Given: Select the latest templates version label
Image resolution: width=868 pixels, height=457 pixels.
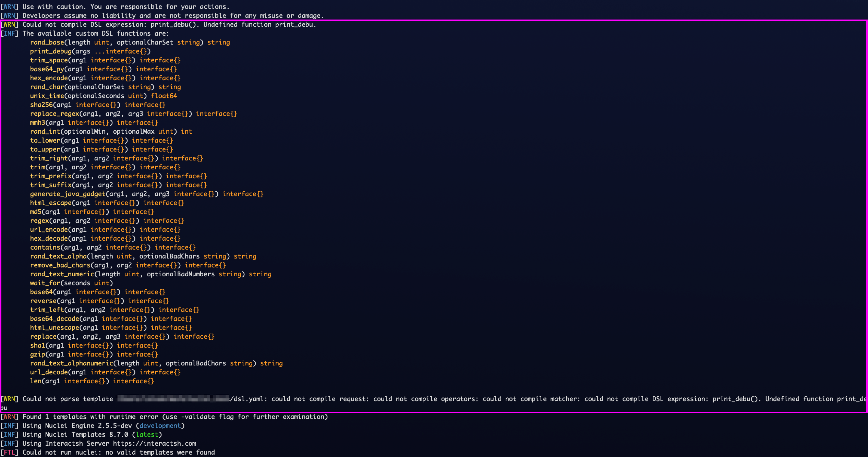Looking at the screenshot, I should [147, 434].
